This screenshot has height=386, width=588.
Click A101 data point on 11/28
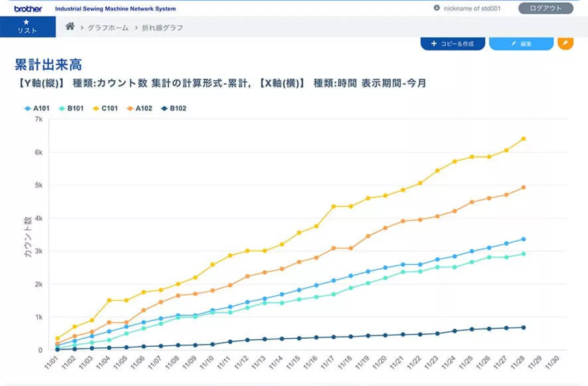(523, 239)
